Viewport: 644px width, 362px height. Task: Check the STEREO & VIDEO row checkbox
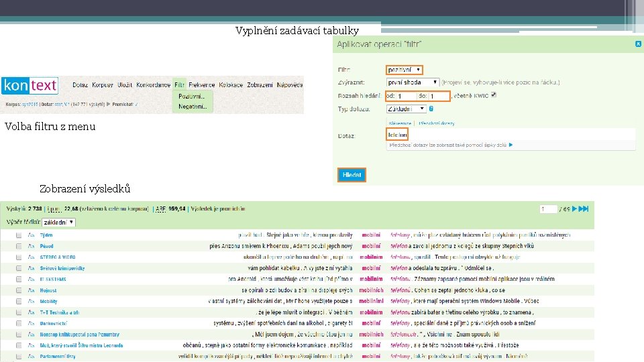click(x=19, y=257)
